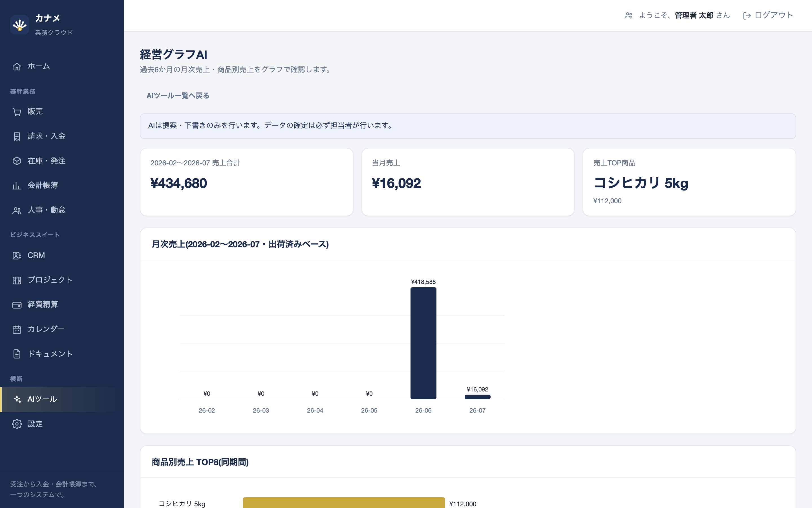Open 設定 from sidebar

pos(62,424)
